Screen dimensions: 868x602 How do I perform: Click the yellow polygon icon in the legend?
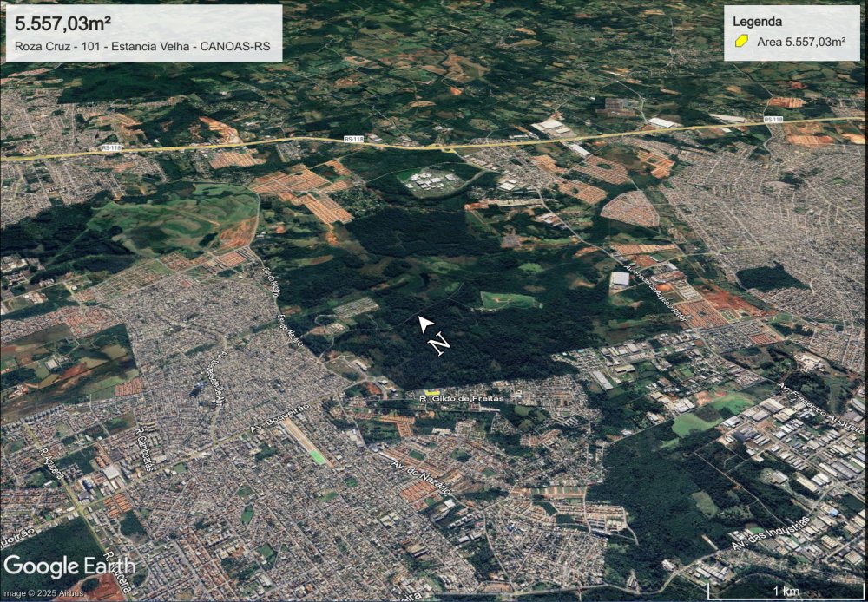click(742, 42)
